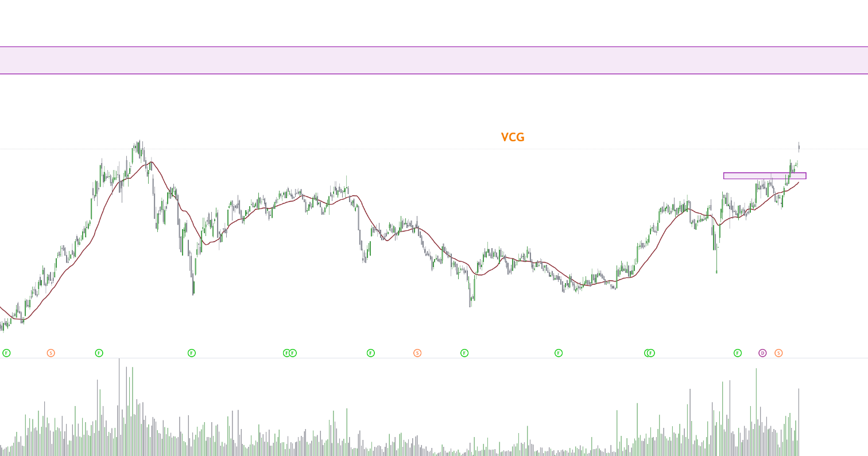Click the tallest volume bar in volume pane
Viewport: 868px width, 456px height.
(119, 408)
